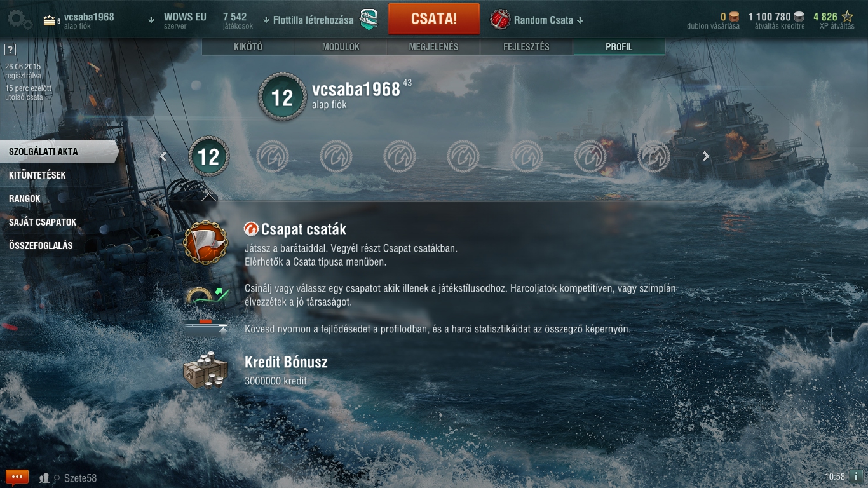Screen dimensions: 868x488
Task: Open the Random Csata battle type dropdown
Action: point(537,20)
